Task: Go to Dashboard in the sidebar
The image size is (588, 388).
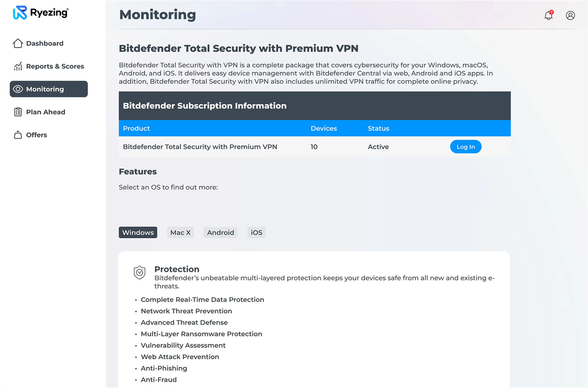Action: tap(45, 43)
